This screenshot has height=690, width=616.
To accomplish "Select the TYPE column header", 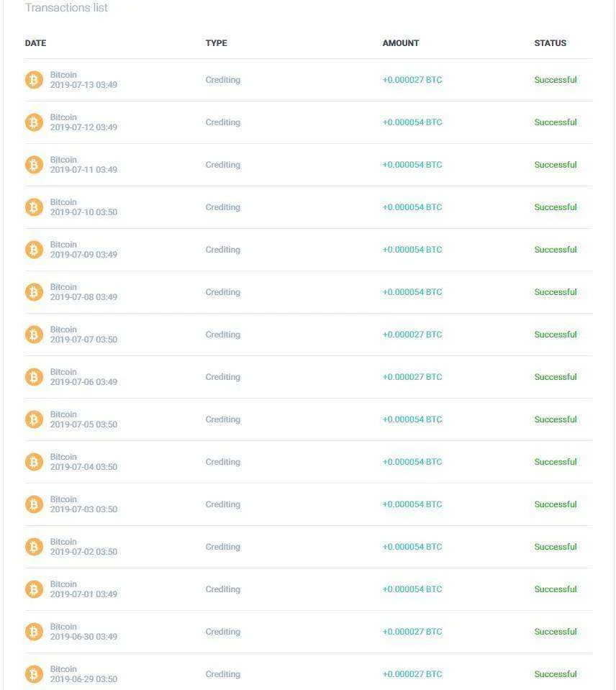I will click(x=217, y=43).
